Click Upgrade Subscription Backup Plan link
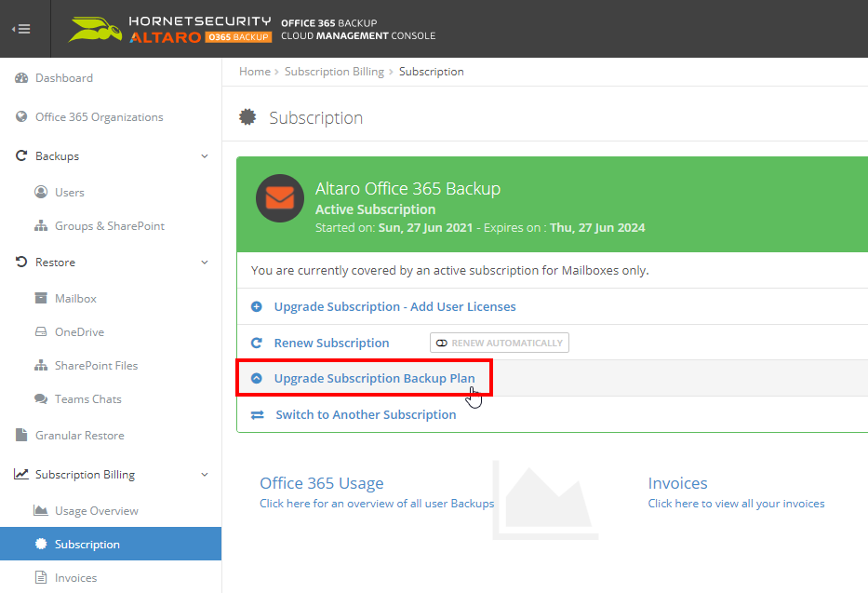The image size is (868, 593). point(374,379)
